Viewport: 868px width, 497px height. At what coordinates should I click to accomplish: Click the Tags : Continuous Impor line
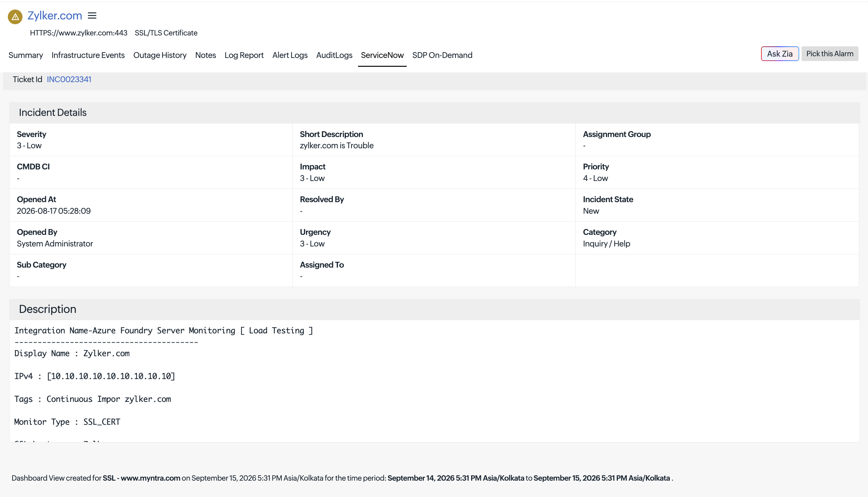coord(93,399)
